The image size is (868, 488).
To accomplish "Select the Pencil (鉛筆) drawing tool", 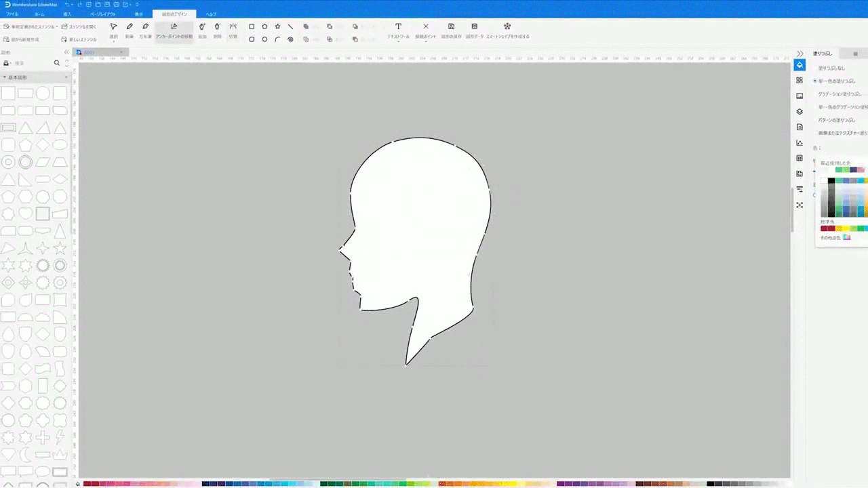I will click(x=129, y=30).
